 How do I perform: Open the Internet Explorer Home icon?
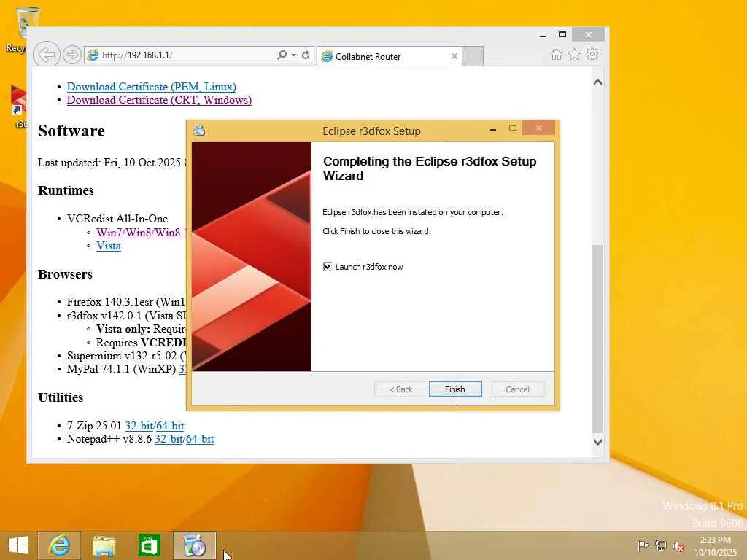coord(557,54)
